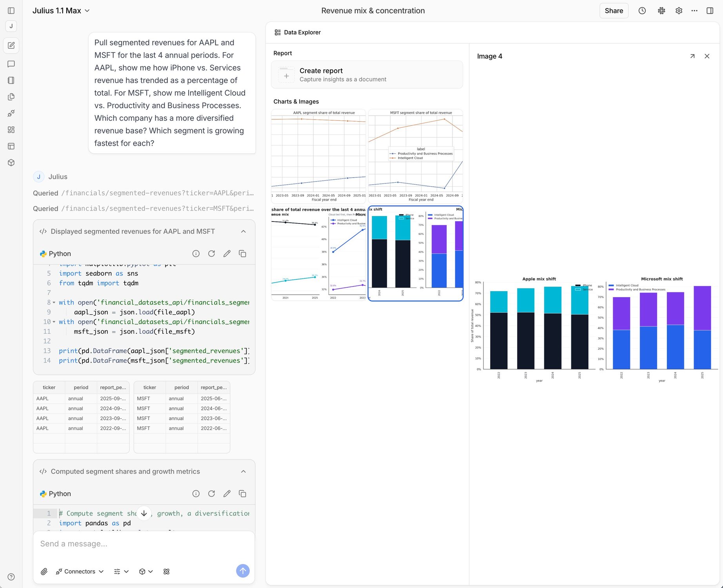Viewport: 723px width, 588px height.
Task: Click the Share button
Action: coord(614,11)
